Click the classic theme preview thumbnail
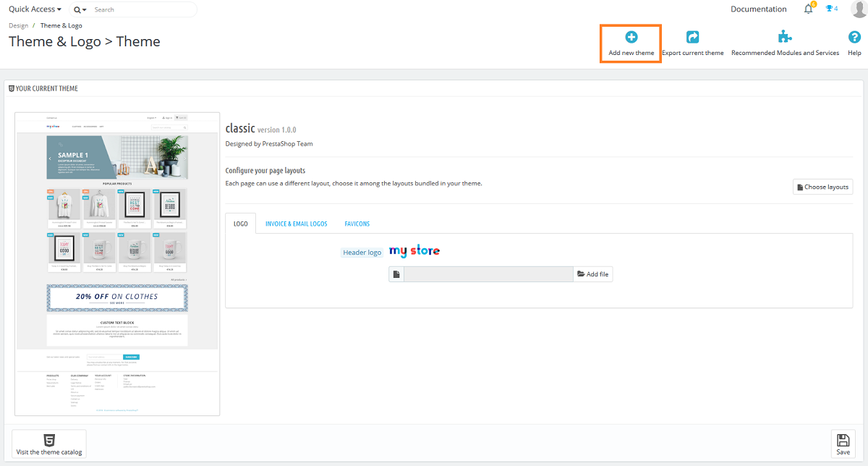This screenshot has height=466, width=868. coord(116,263)
